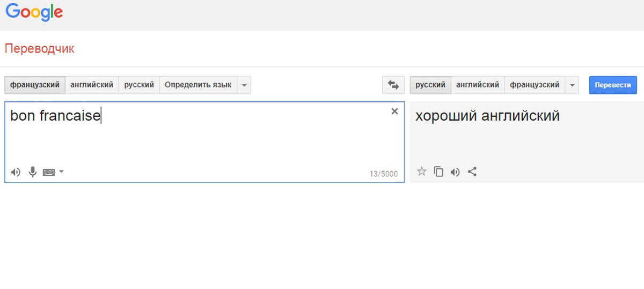Activate the microphone voice input
The width and height of the screenshot is (644, 289).
point(32,172)
